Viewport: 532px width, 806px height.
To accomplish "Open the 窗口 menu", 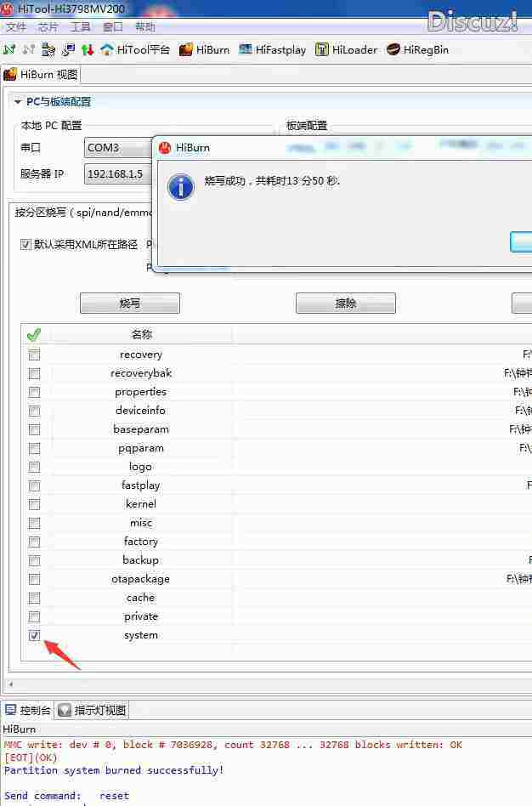I will pyautogui.click(x=112, y=26).
